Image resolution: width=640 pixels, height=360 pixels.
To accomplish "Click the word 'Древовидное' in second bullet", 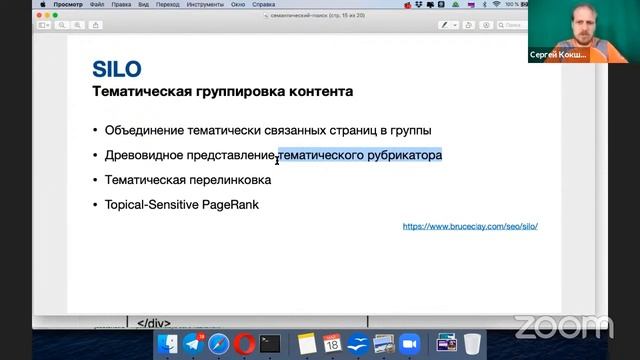I will 144,155.
